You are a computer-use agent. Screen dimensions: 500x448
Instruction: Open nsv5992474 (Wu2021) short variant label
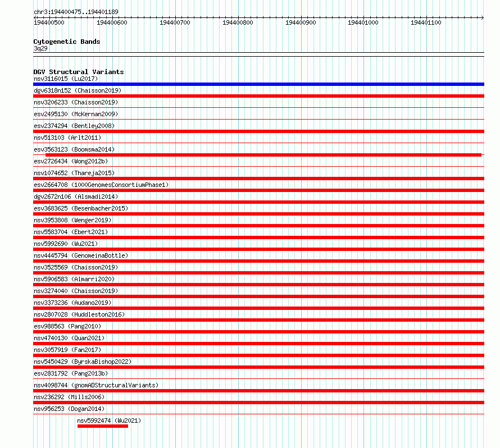point(109,420)
